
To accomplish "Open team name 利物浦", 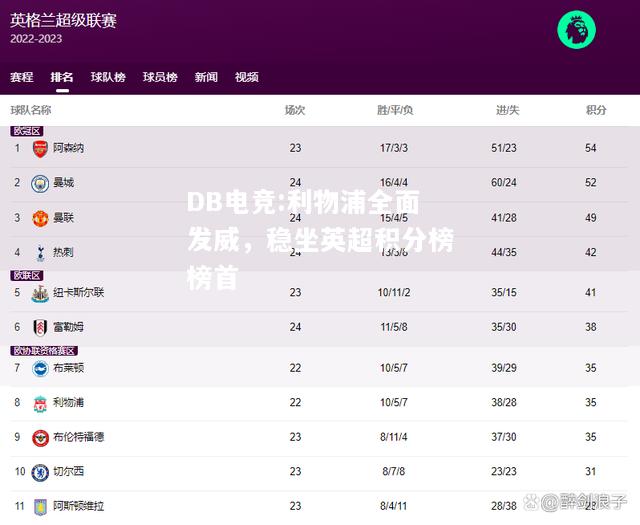I will [69, 403].
